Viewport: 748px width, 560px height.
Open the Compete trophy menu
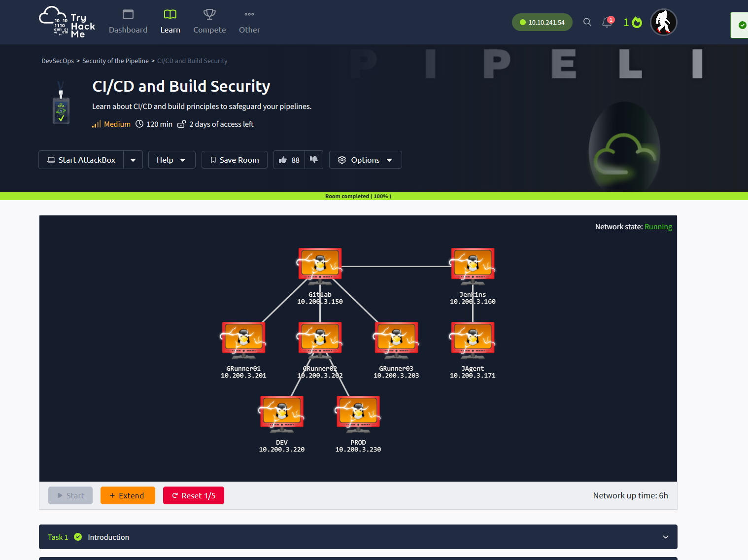(209, 22)
